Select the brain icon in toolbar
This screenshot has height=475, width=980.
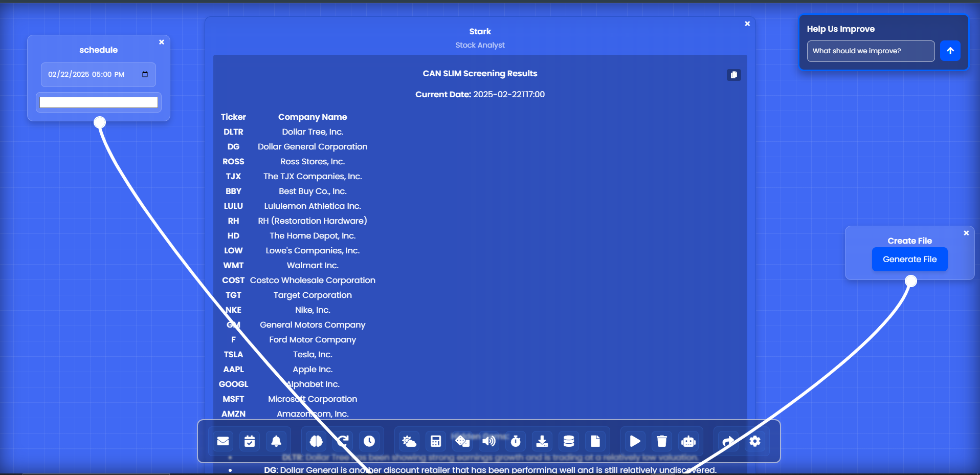pos(316,441)
